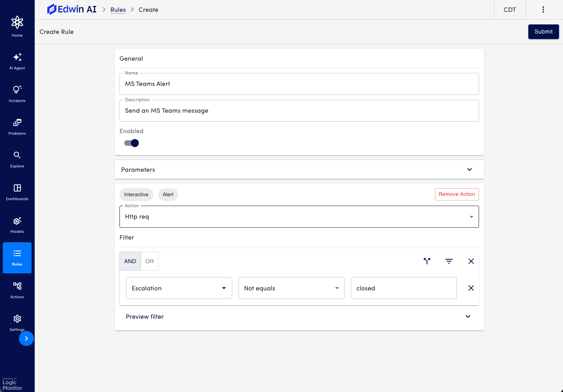The image size is (563, 392).
Task: Remove the entire filter group
Action: [x=471, y=261]
